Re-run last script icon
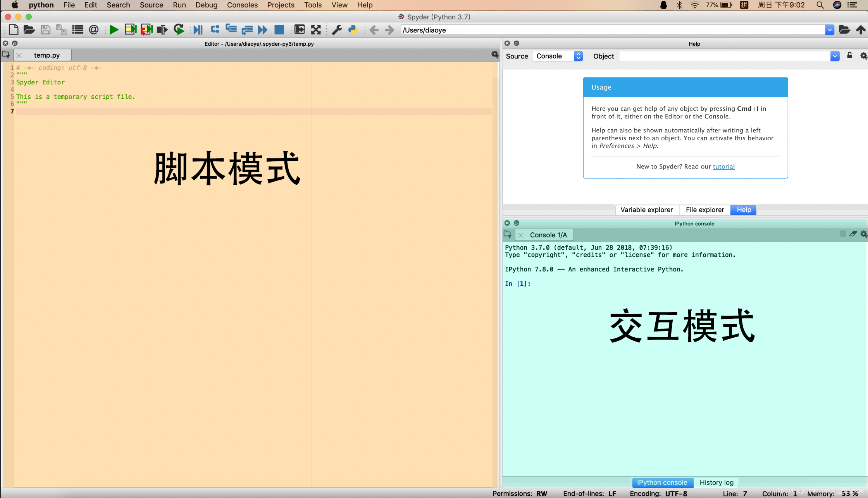This screenshot has height=498, width=868. click(x=179, y=30)
